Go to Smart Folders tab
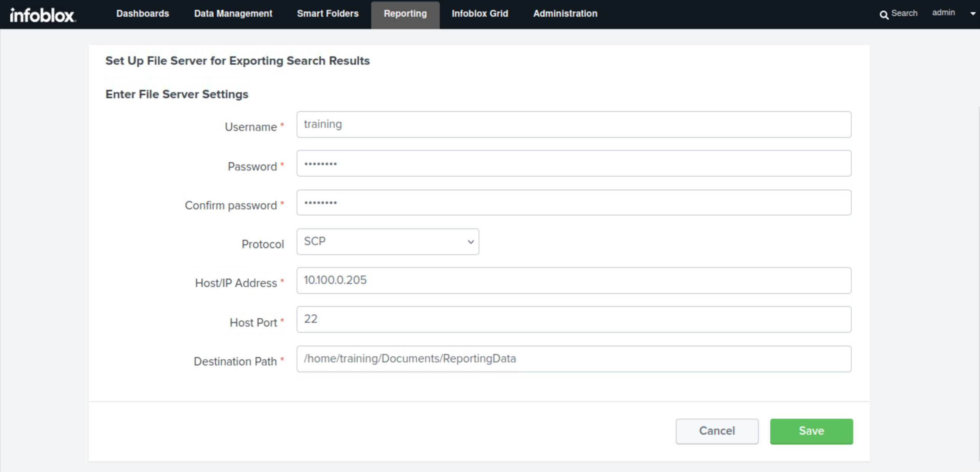980x472 pixels. point(327,14)
